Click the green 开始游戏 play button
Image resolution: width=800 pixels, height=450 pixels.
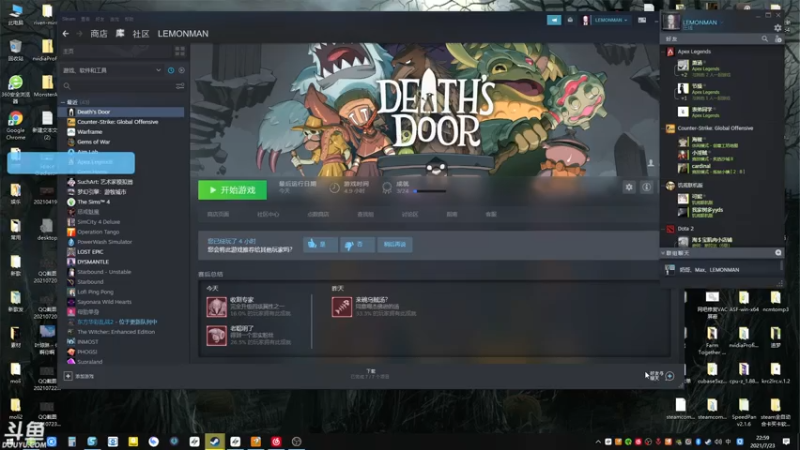(x=232, y=190)
